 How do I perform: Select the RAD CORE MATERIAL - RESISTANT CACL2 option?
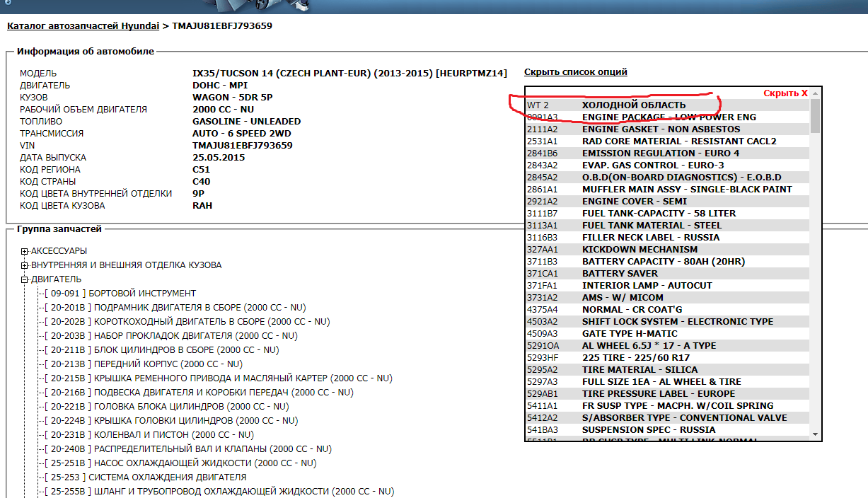click(668, 141)
